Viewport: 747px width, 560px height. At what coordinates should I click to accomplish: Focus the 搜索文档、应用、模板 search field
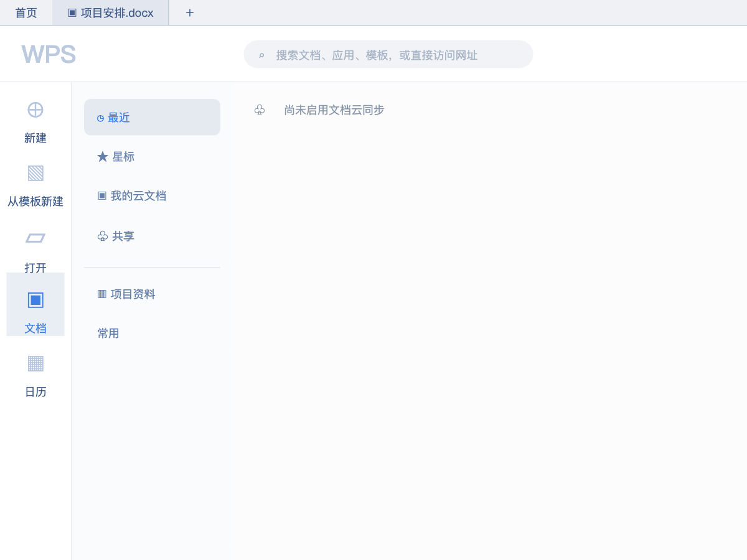click(x=388, y=54)
